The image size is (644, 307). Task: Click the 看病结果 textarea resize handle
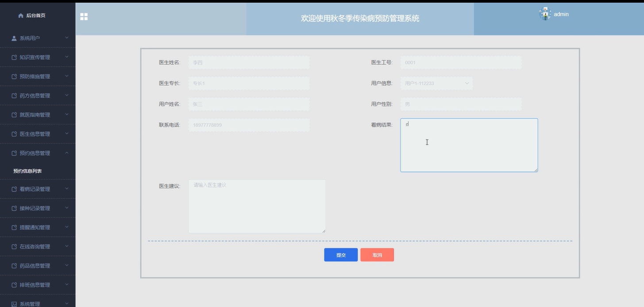(536, 169)
